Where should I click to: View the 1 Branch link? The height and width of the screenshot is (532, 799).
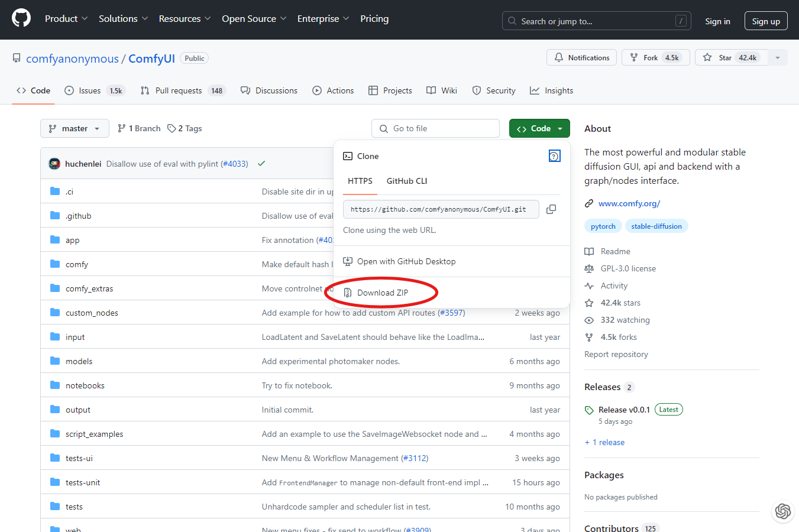tap(140, 128)
